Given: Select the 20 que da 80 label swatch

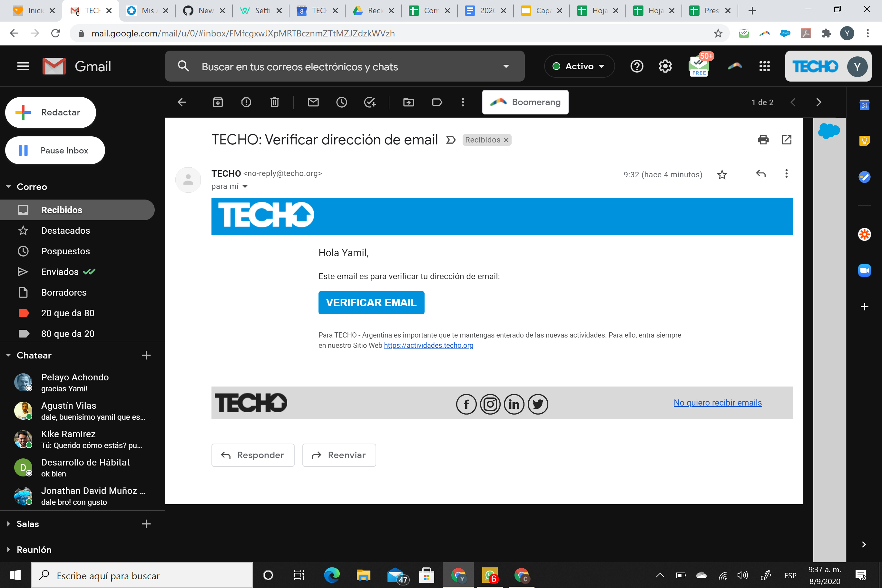Looking at the screenshot, I should (24, 313).
